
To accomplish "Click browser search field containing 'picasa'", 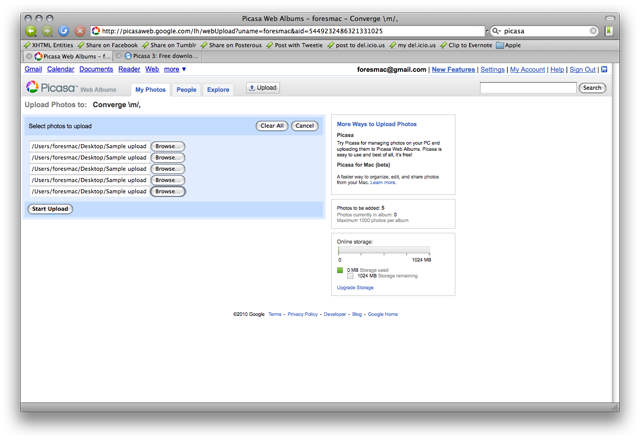I will (x=546, y=31).
